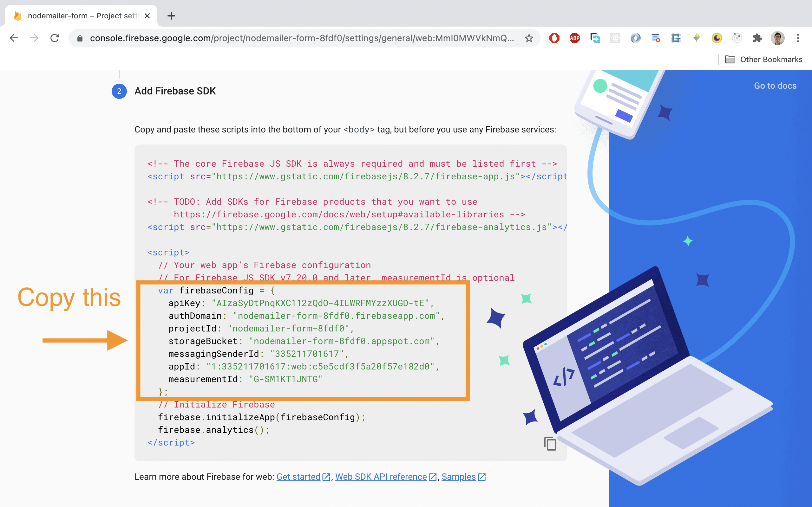Click the yellow moon extension icon

pyautogui.click(x=717, y=38)
